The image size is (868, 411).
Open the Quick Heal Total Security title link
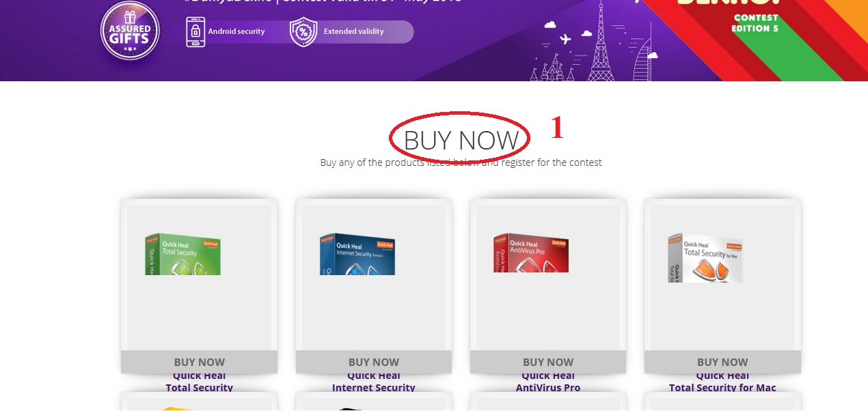tap(199, 382)
